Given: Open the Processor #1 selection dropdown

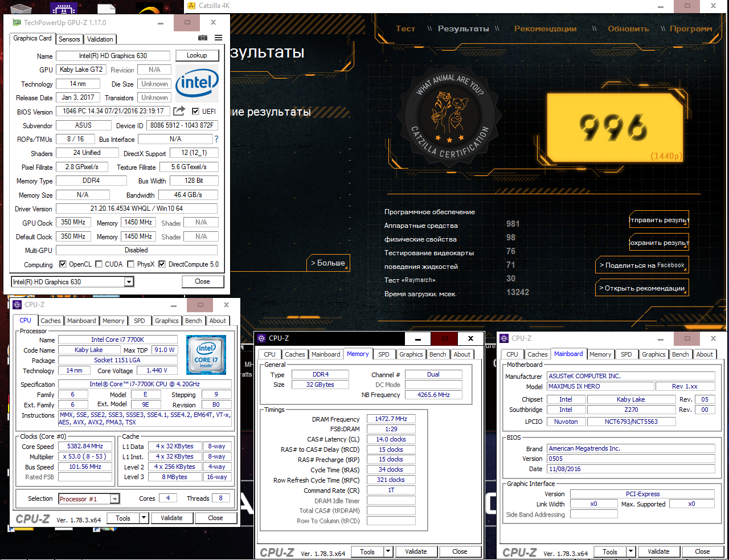Looking at the screenshot, I should point(114,499).
